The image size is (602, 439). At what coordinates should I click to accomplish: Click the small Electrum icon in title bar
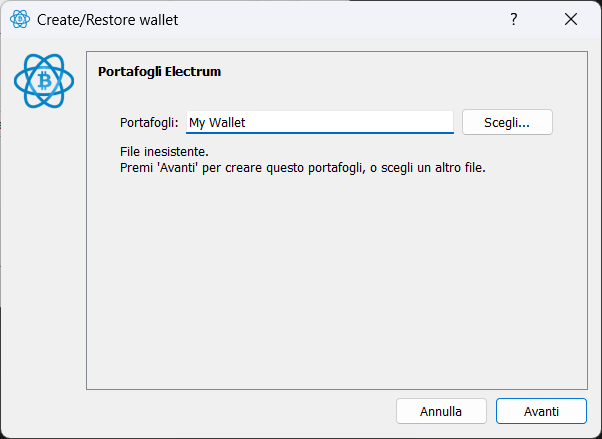click(x=20, y=19)
